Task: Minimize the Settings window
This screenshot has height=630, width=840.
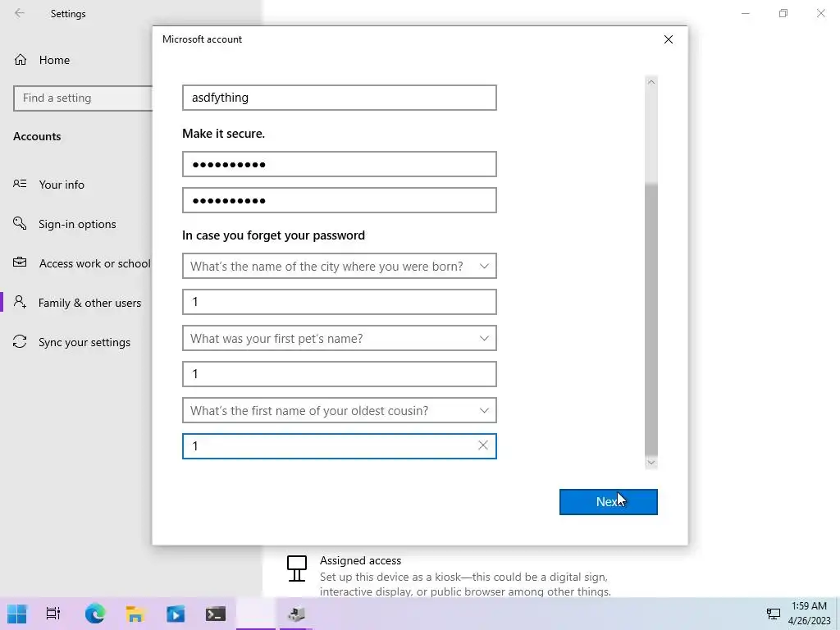Action: [745, 13]
